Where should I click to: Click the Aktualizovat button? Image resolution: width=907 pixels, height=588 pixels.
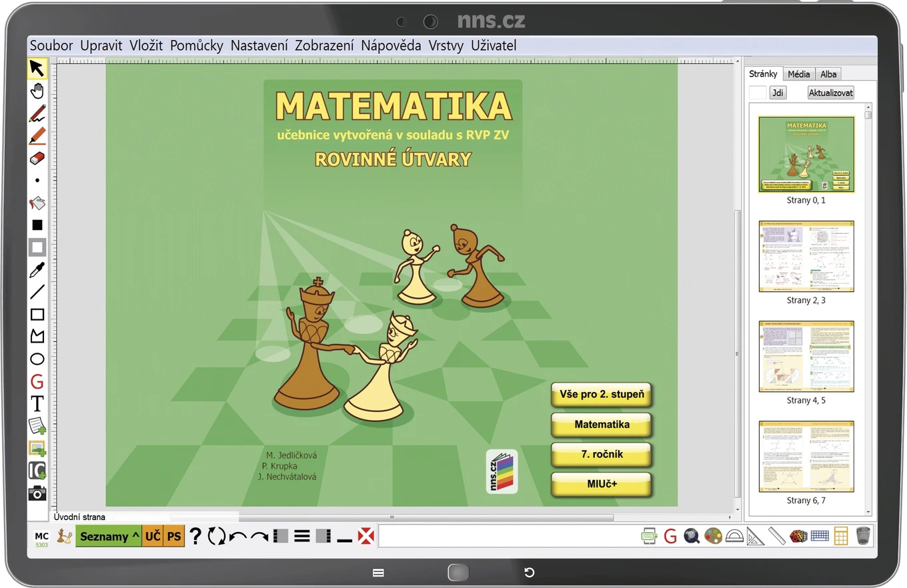click(x=831, y=93)
